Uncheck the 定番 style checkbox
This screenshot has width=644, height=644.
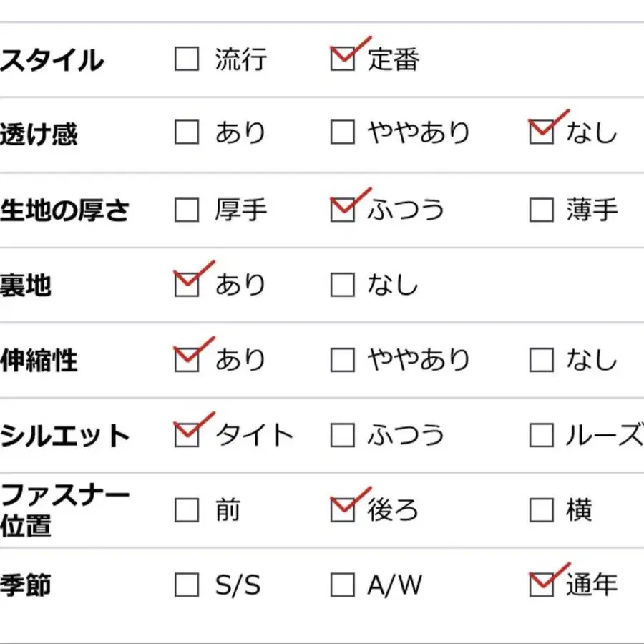pyautogui.click(x=343, y=59)
